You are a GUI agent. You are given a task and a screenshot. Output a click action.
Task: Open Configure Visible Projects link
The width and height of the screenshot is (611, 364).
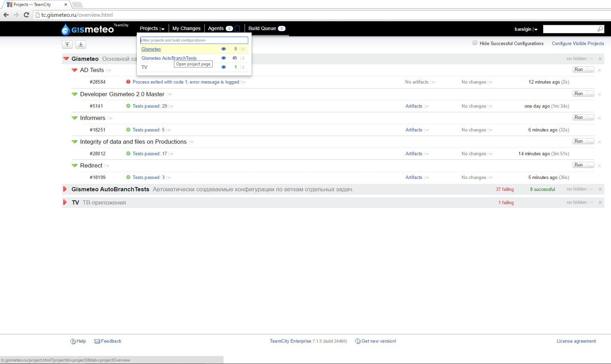(578, 43)
